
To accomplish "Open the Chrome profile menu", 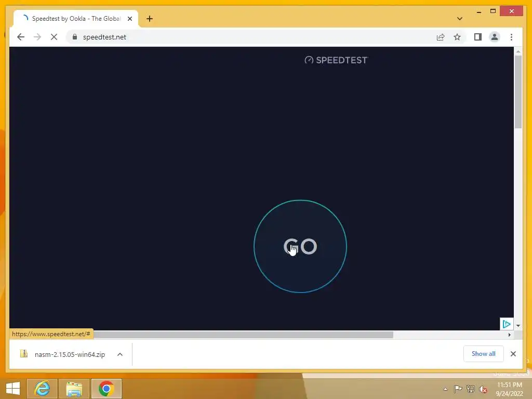I will [495, 37].
